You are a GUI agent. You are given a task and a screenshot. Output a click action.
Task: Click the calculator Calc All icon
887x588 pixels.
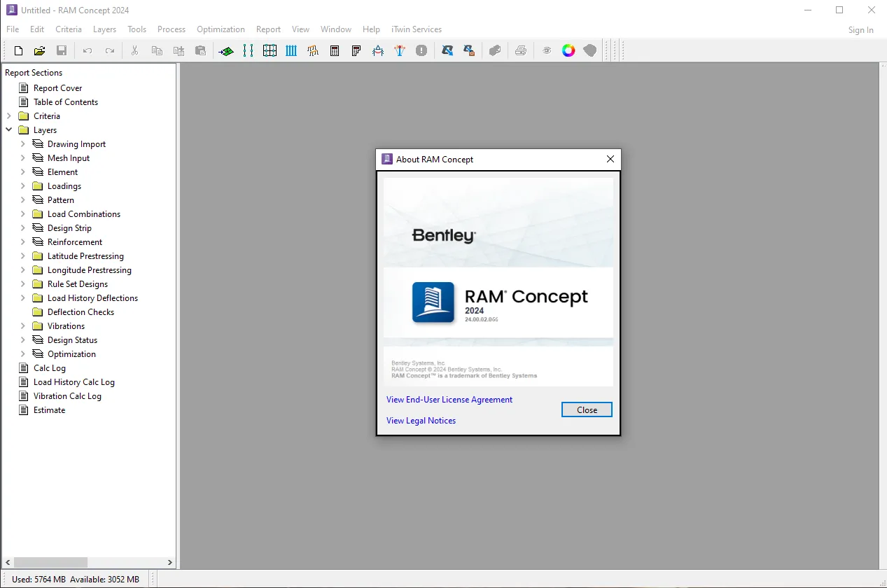(335, 50)
